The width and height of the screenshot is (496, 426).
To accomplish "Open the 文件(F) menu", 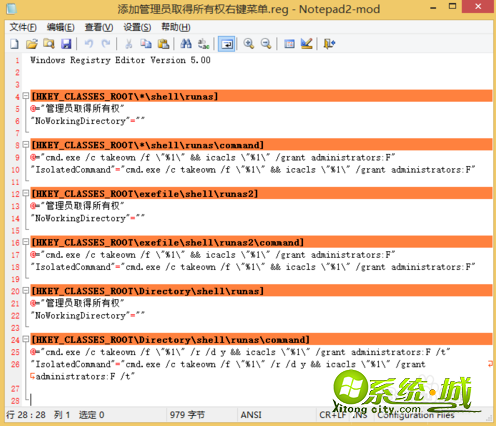I will (x=23, y=27).
